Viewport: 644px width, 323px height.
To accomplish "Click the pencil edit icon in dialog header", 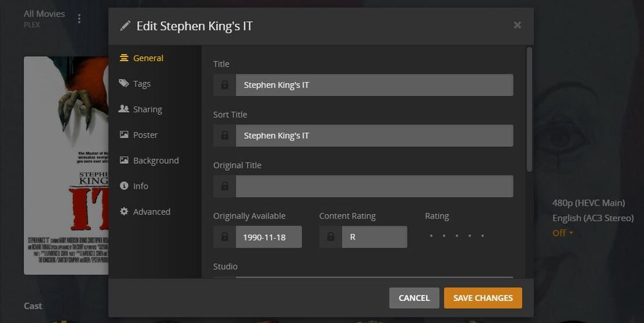I will coord(125,26).
